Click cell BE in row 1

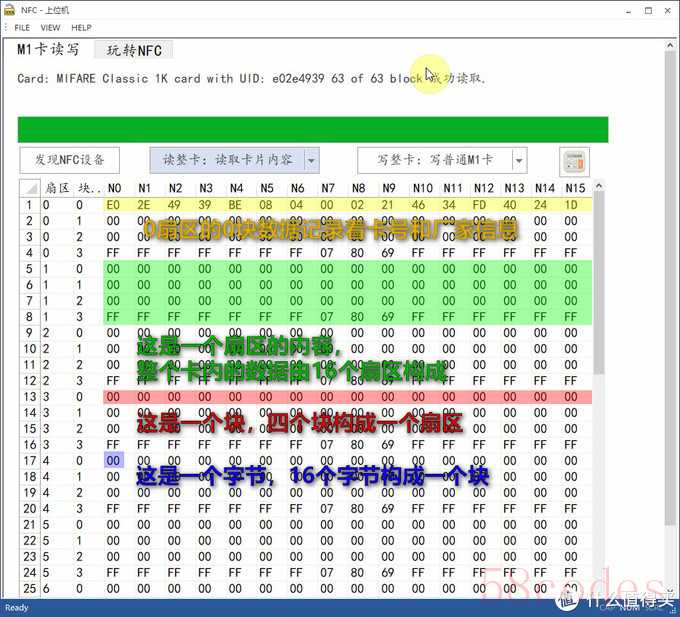point(235,205)
